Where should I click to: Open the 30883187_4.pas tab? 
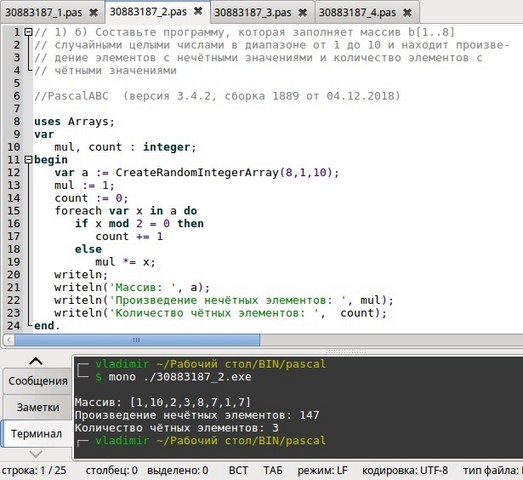[x=357, y=13]
